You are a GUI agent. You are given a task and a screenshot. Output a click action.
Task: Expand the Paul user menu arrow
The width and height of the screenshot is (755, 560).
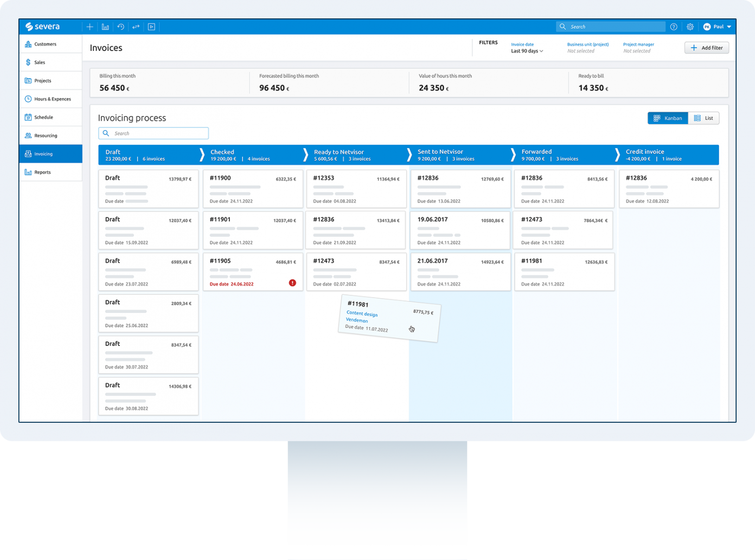pos(729,27)
